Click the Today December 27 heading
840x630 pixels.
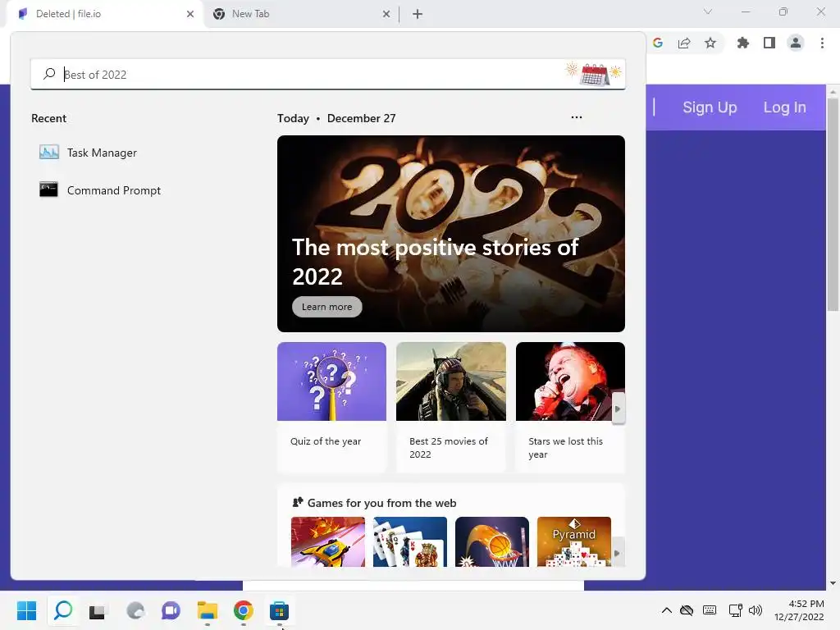tap(336, 118)
